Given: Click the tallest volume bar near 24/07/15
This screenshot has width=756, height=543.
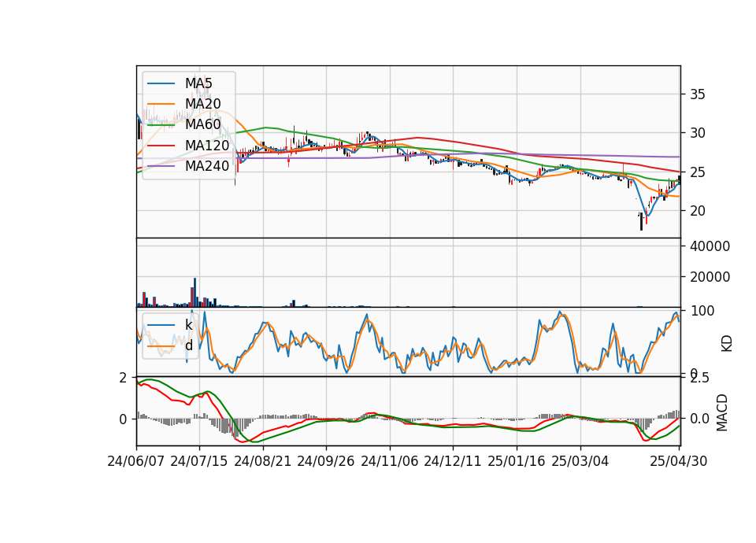Looking at the screenshot, I should [x=195, y=293].
